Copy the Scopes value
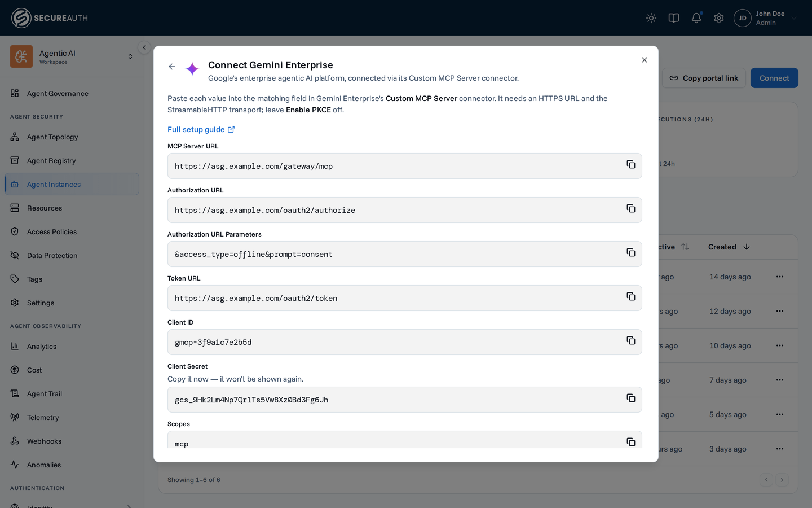This screenshot has height=508, width=812. point(631,442)
